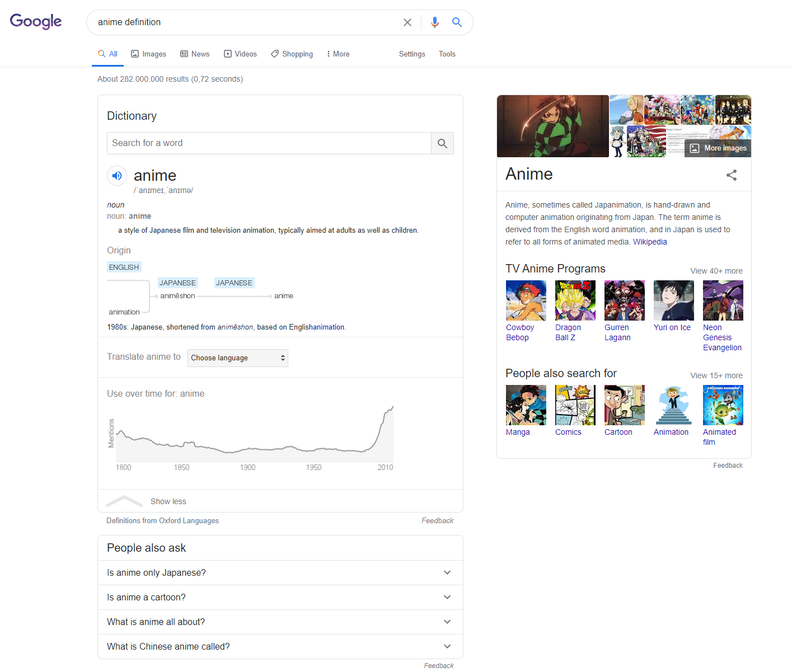Screen dimensions: 792x672
Task: Clear the search box with the X icon
Action: (x=407, y=22)
